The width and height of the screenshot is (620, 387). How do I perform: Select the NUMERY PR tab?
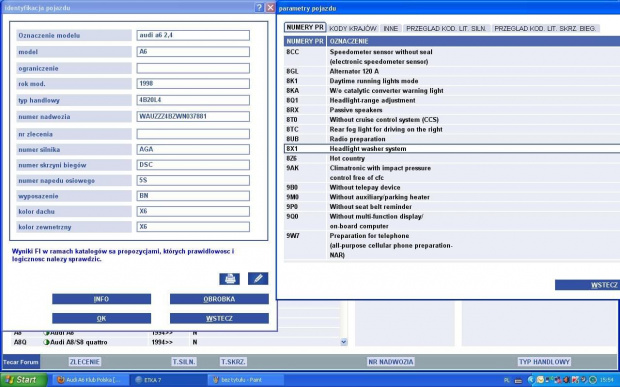[305, 27]
